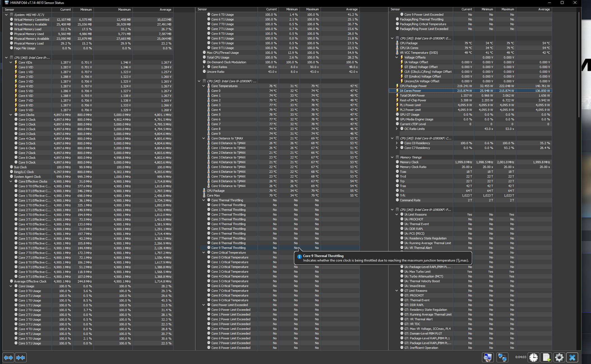Click the network remote monitoring icon
The width and height of the screenshot is (591, 364).
502,358
